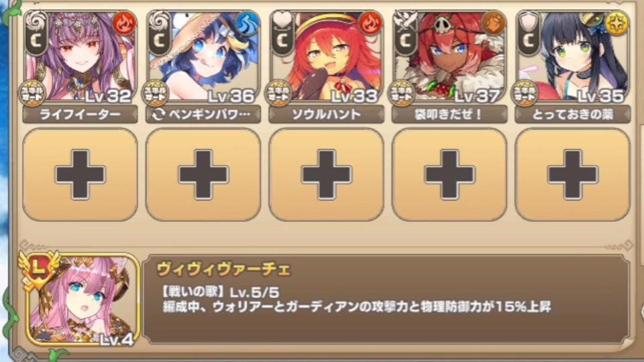644x362 pixels.
Task: Select the purple-haired Lv.32 character portrait
Action: 80,58
